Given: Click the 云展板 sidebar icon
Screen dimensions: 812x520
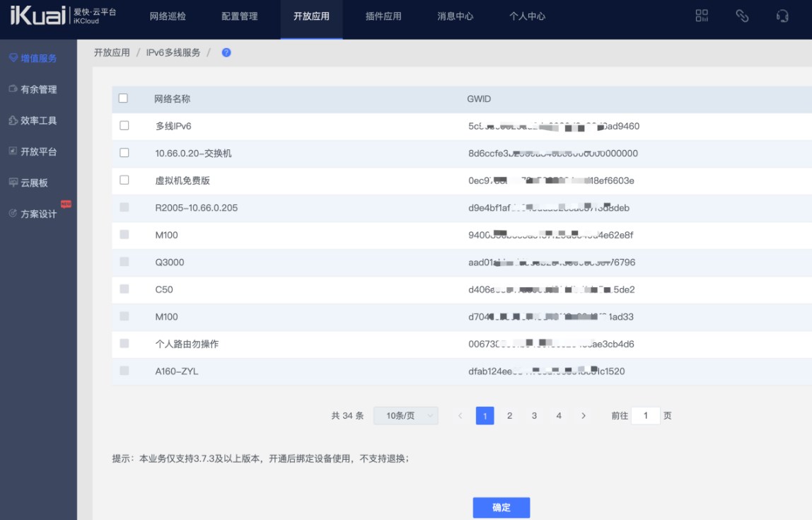Looking at the screenshot, I should click(x=13, y=182).
